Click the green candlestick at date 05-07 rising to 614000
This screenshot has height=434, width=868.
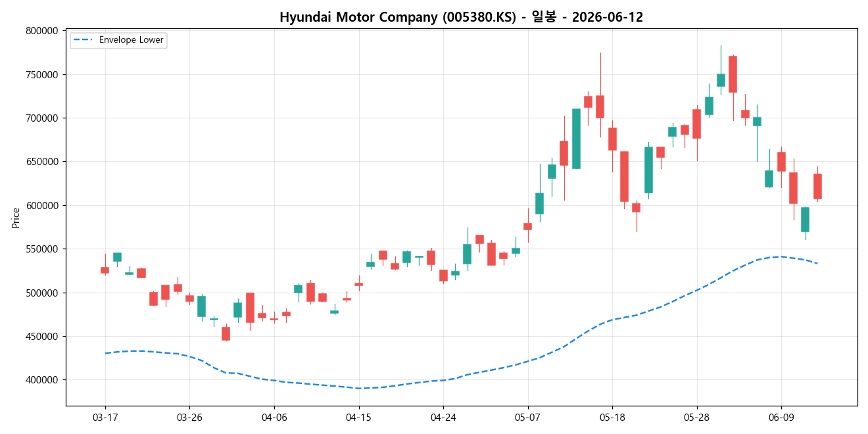pyautogui.click(x=539, y=203)
